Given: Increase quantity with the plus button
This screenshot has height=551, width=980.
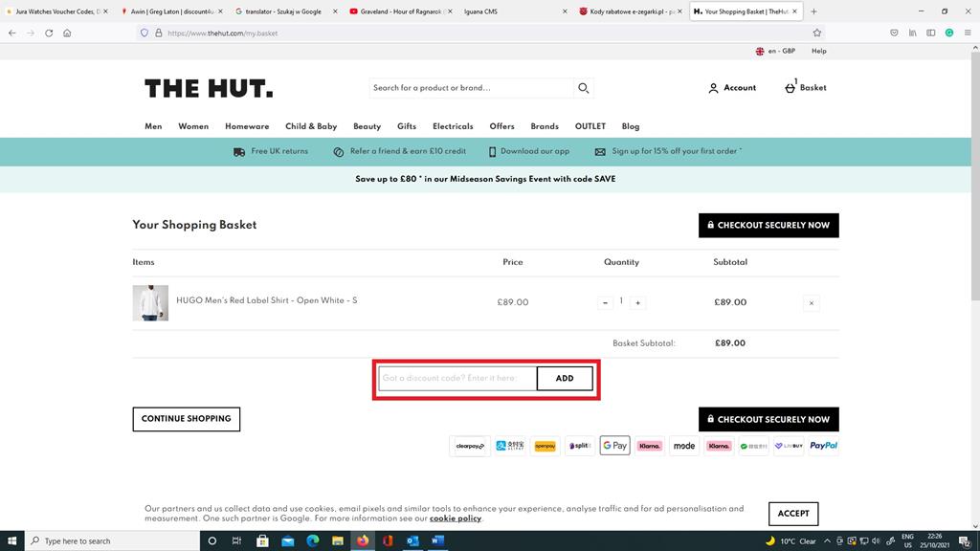Looking at the screenshot, I should point(637,303).
